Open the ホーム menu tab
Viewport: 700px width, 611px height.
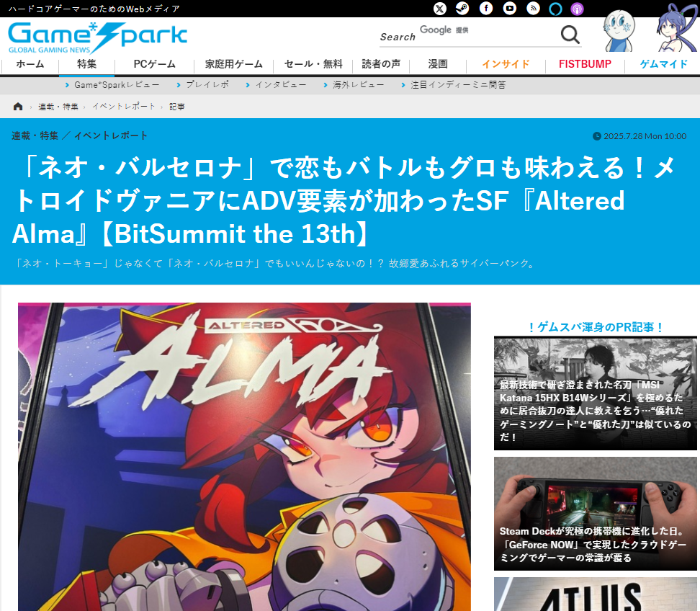click(30, 64)
